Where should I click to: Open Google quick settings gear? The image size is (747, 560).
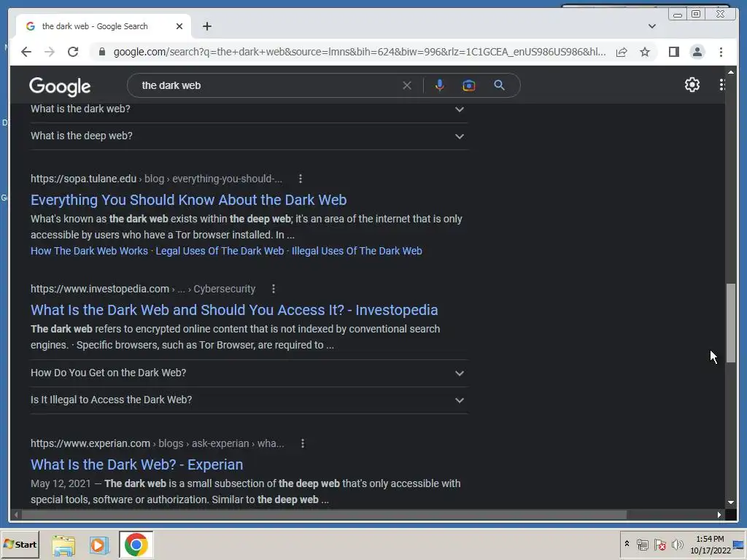(692, 85)
